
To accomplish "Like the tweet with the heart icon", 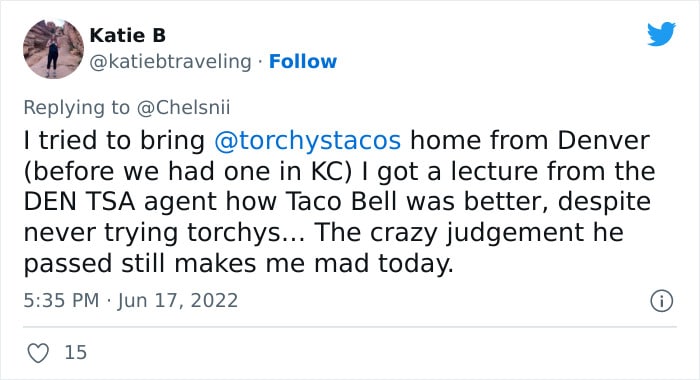I will [x=38, y=353].
